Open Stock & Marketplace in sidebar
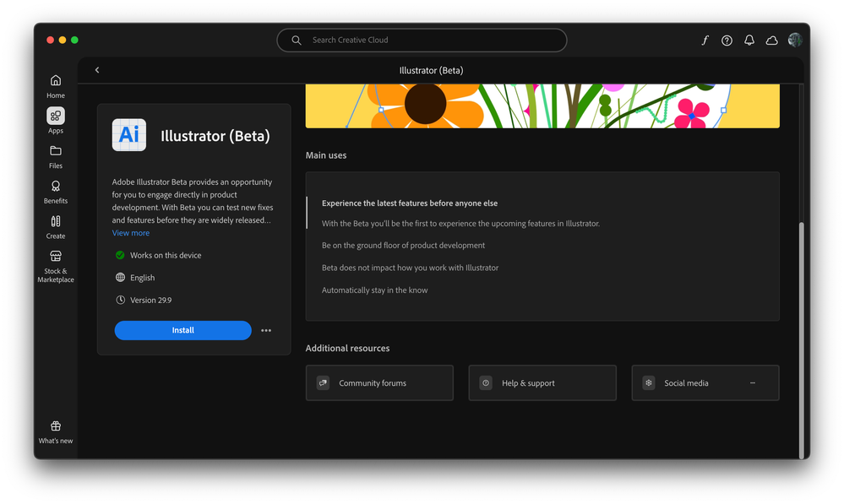Image resolution: width=844 pixels, height=504 pixels. pos(56,266)
